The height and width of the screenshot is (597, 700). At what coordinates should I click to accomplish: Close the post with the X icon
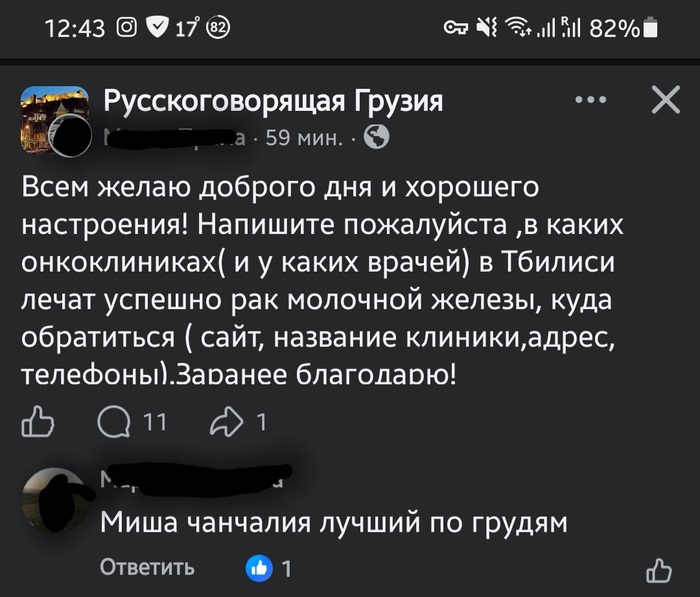665,101
